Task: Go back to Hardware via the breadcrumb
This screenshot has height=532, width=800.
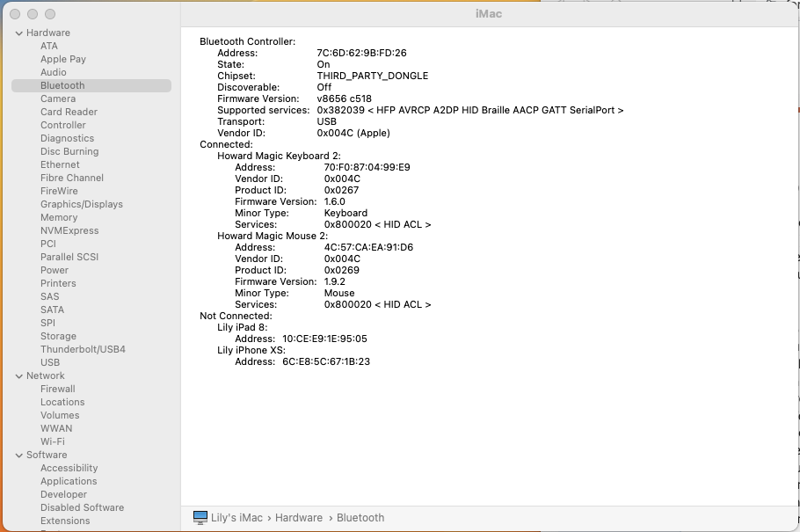Action: (299, 517)
